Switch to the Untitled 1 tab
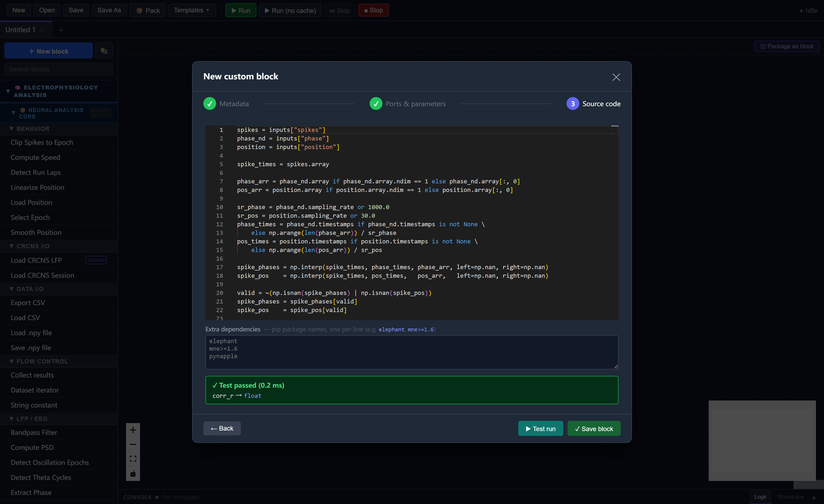Viewport: 824px width, 504px height. (x=20, y=30)
